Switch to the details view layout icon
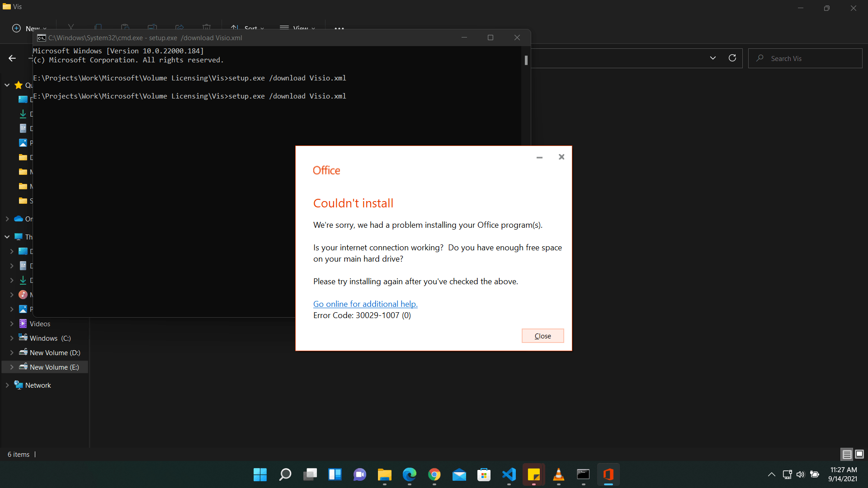Viewport: 868px width, 488px height. click(x=847, y=454)
